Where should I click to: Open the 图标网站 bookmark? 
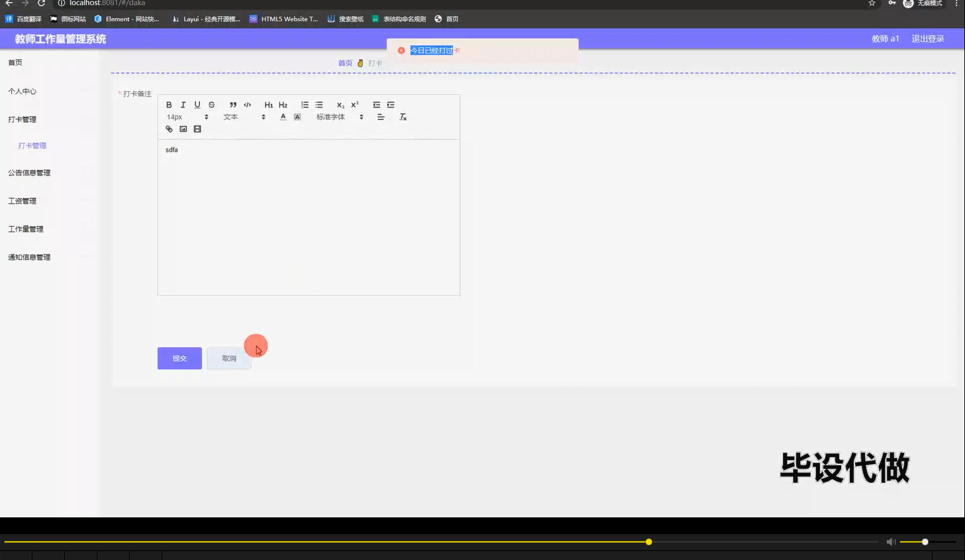click(x=68, y=19)
